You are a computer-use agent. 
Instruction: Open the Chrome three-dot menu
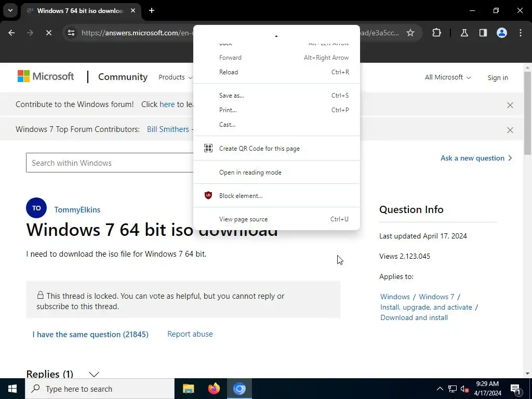(521, 33)
